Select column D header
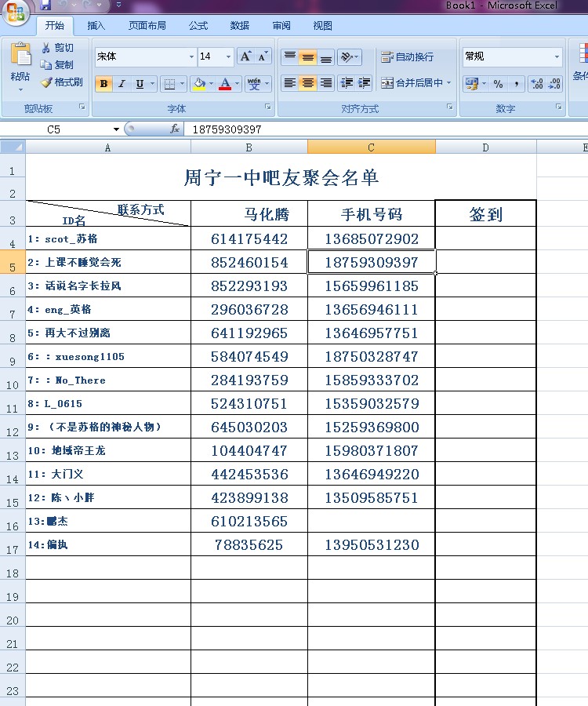Viewport: 588px width, 706px height. click(x=486, y=147)
